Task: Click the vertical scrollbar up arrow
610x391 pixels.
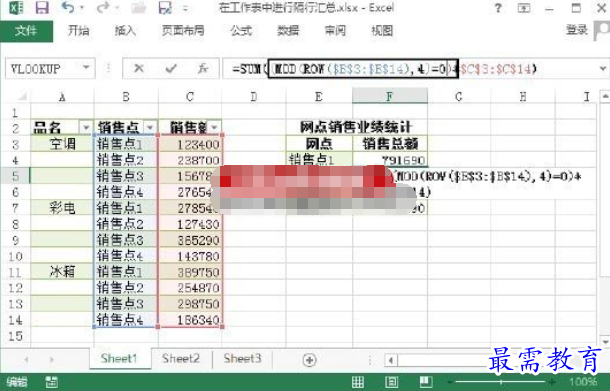Action: pos(604,96)
